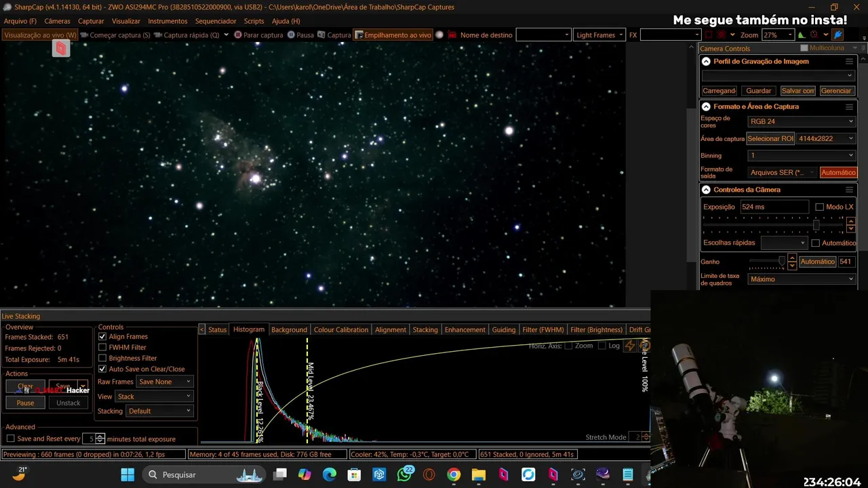The height and width of the screenshot is (488, 868).
Task: Toggle Auto Save on Clear/Close checkbox
Action: [102, 369]
